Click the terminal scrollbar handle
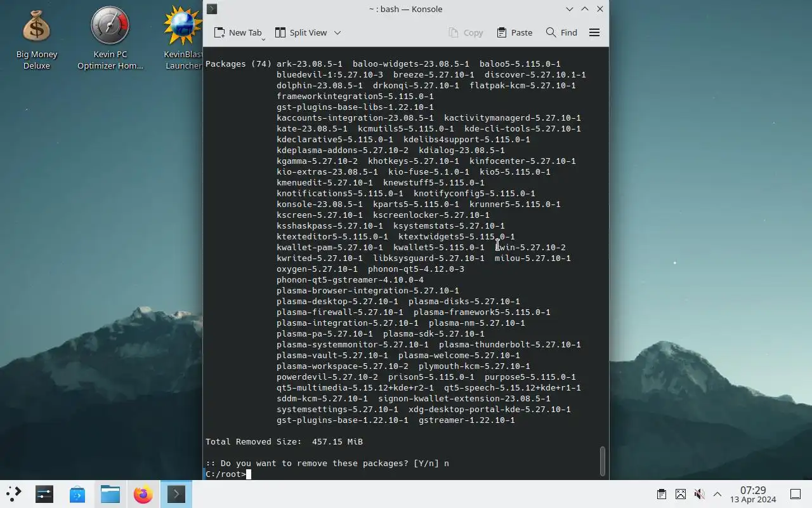The height and width of the screenshot is (508, 812). coord(602,460)
